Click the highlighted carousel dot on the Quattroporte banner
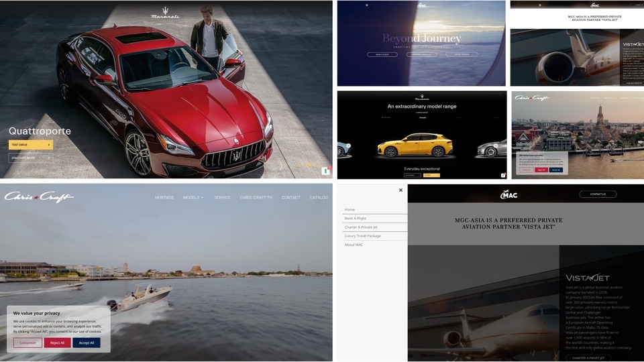This screenshot has height=362, width=644. click(x=310, y=165)
